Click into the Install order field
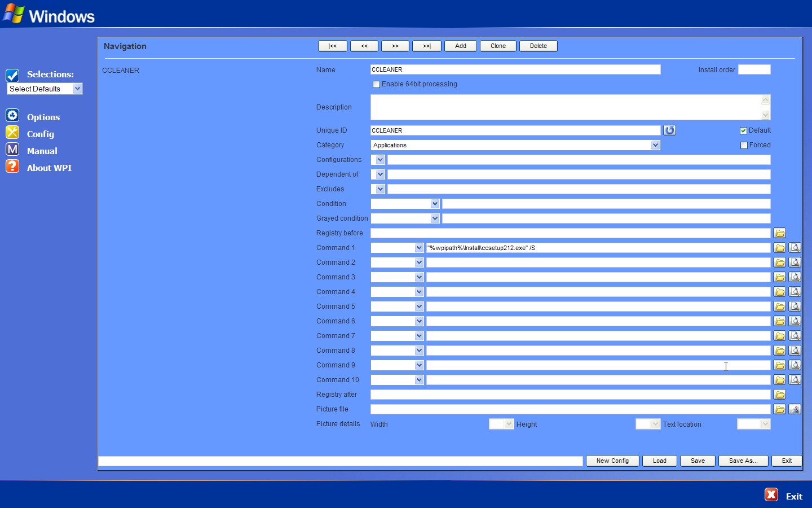The height and width of the screenshot is (508, 812). (754, 69)
